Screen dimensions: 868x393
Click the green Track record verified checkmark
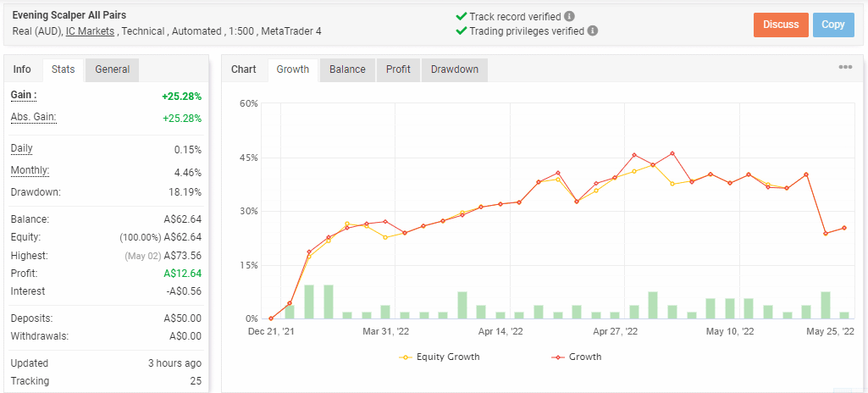tap(462, 16)
